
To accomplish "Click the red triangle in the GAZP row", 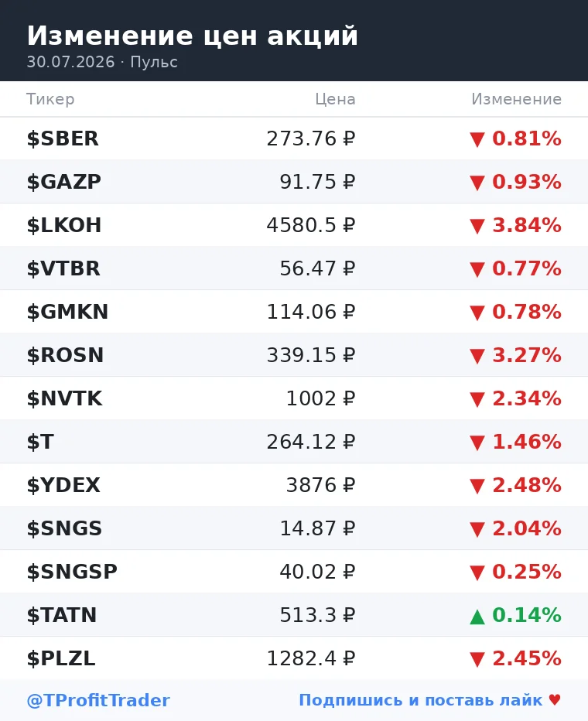I will pyautogui.click(x=477, y=183).
